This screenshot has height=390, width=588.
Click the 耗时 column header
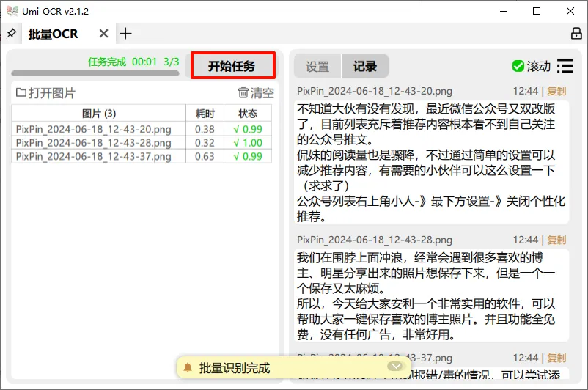205,113
